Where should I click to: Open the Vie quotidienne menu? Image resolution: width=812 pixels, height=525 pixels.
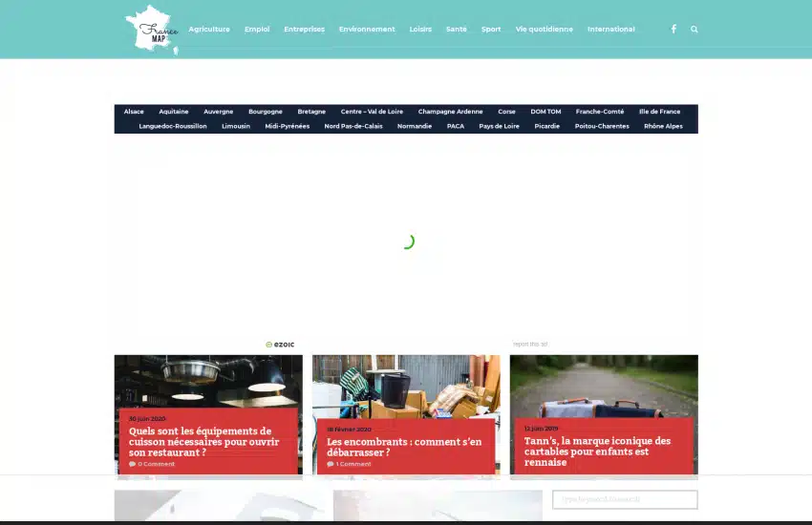tap(545, 29)
